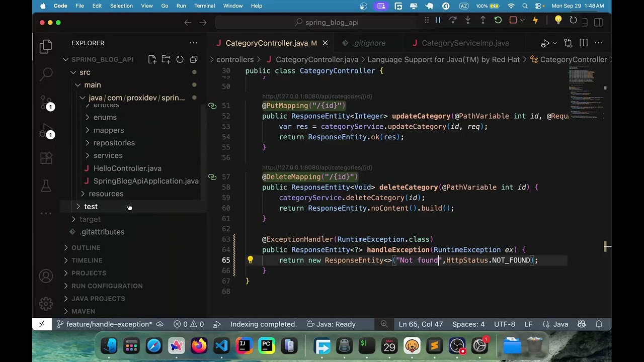Open SpringBlogApiApplication.java file
Screen dimensions: 644x362
(x=146, y=181)
